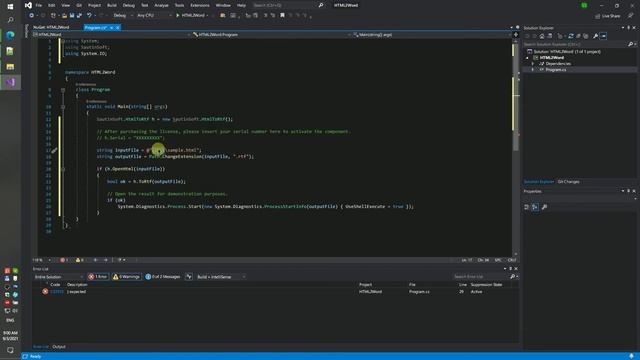Viewport: 640px width, 360px height.
Task: Collapse the if (h.OpenHtml) code block
Action: (63, 169)
